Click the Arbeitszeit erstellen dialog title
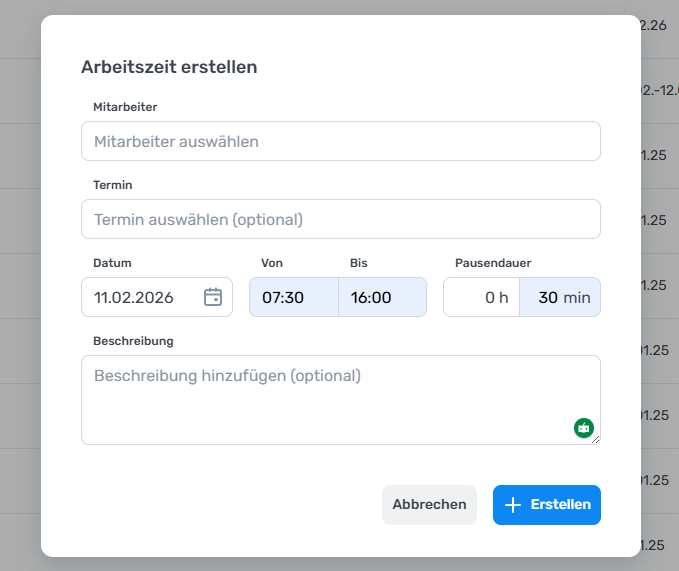This screenshot has height=571, width=679. click(x=169, y=68)
